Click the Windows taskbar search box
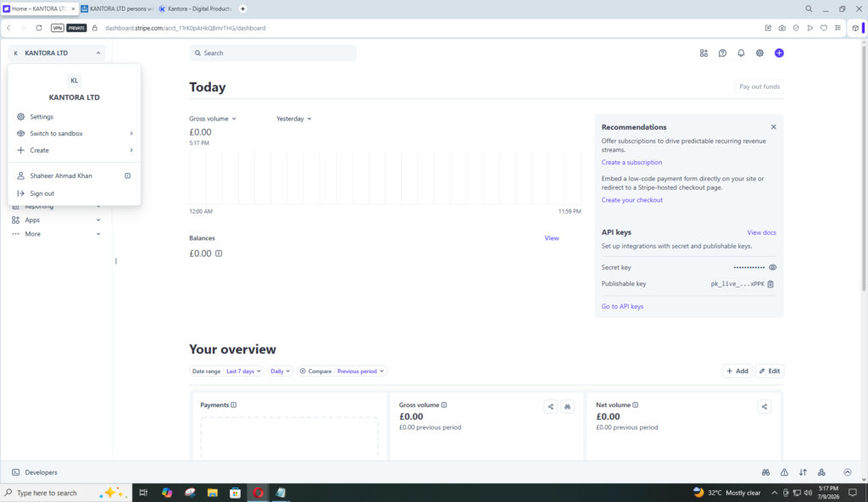The height and width of the screenshot is (502, 868). tap(66, 493)
